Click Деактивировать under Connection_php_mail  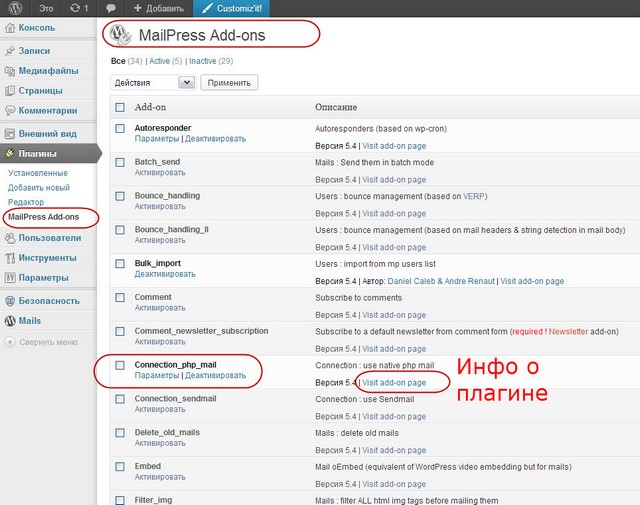pyautogui.click(x=216, y=376)
